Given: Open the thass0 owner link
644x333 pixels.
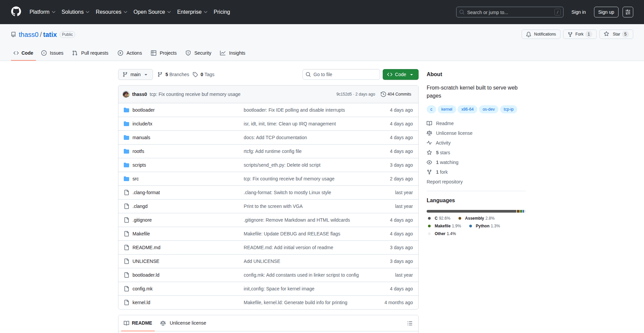Looking at the screenshot, I should pyautogui.click(x=29, y=35).
